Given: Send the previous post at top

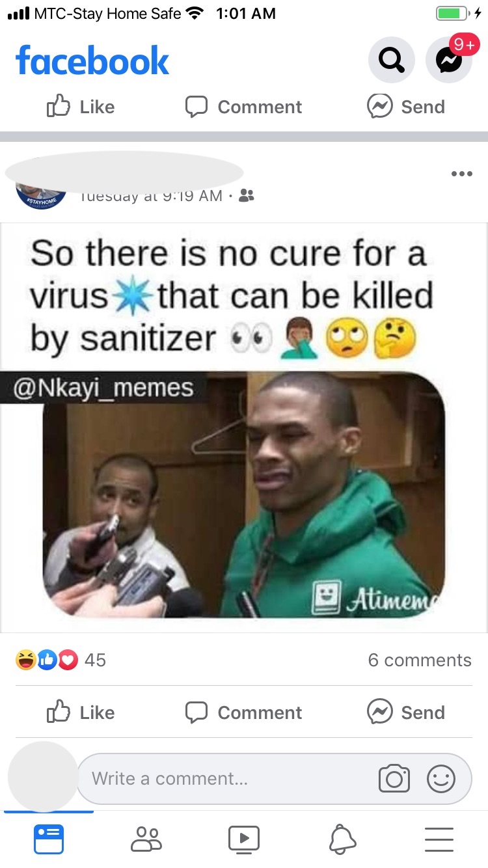Looking at the screenshot, I should click(406, 107).
